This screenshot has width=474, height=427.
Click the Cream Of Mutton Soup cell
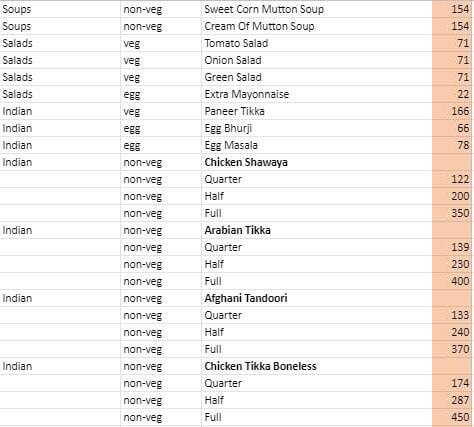[317, 26]
